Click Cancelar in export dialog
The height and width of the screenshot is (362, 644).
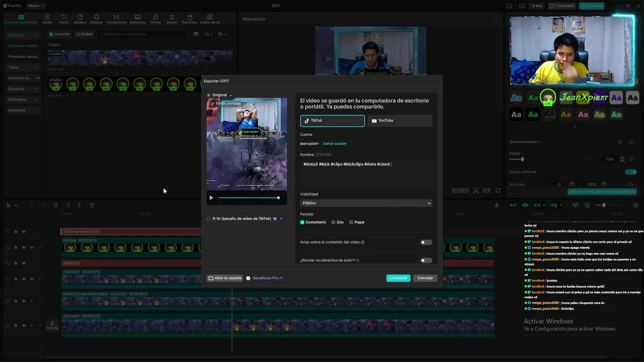click(425, 278)
